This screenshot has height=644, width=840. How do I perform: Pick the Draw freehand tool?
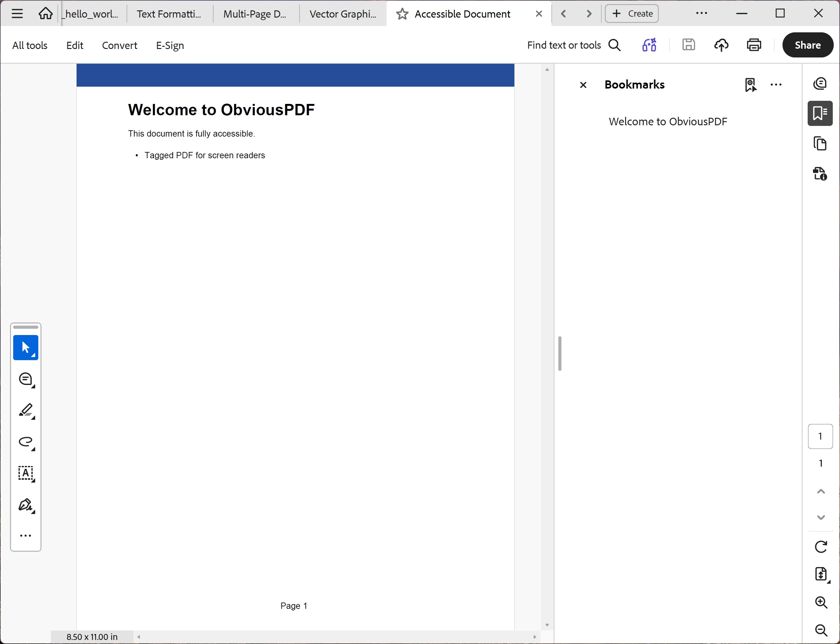25,443
